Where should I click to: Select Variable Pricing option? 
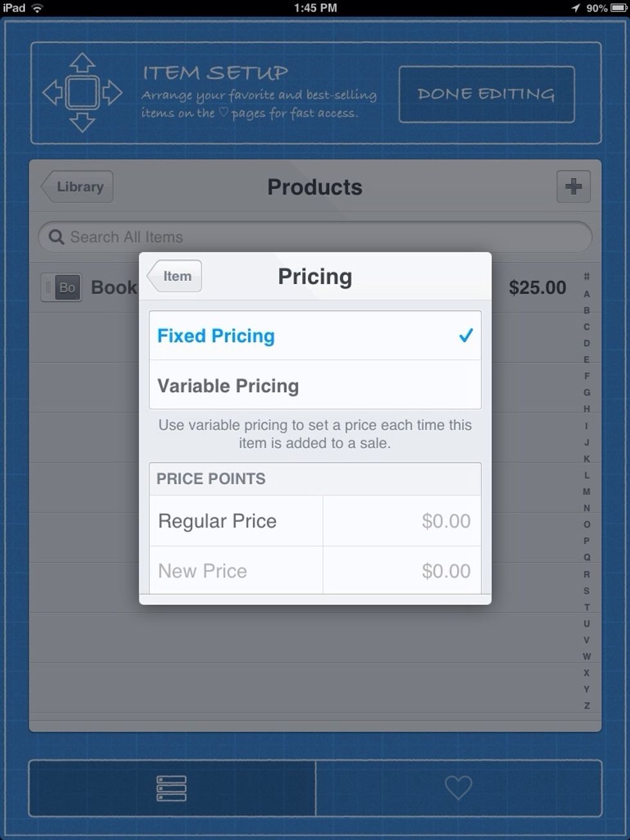tap(315, 385)
